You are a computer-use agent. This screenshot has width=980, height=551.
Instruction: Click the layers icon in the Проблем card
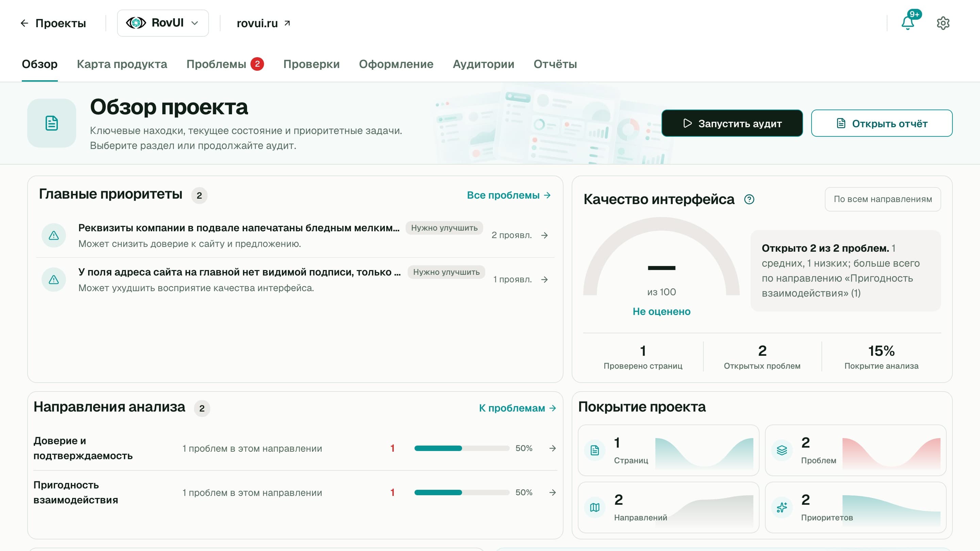point(782,450)
